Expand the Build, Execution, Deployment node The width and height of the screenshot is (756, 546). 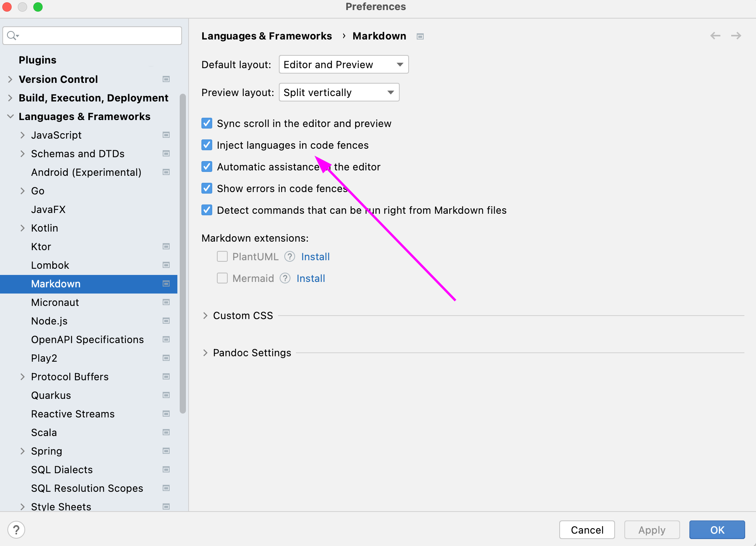coord(10,98)
